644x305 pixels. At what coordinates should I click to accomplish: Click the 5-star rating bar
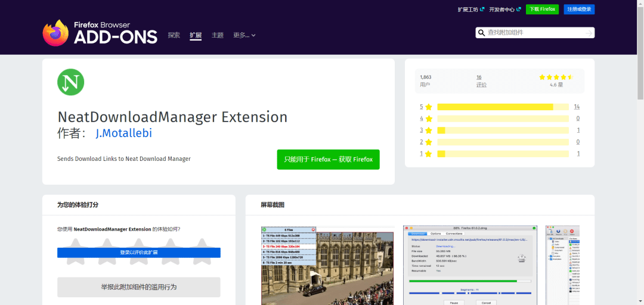click(503, 107)
